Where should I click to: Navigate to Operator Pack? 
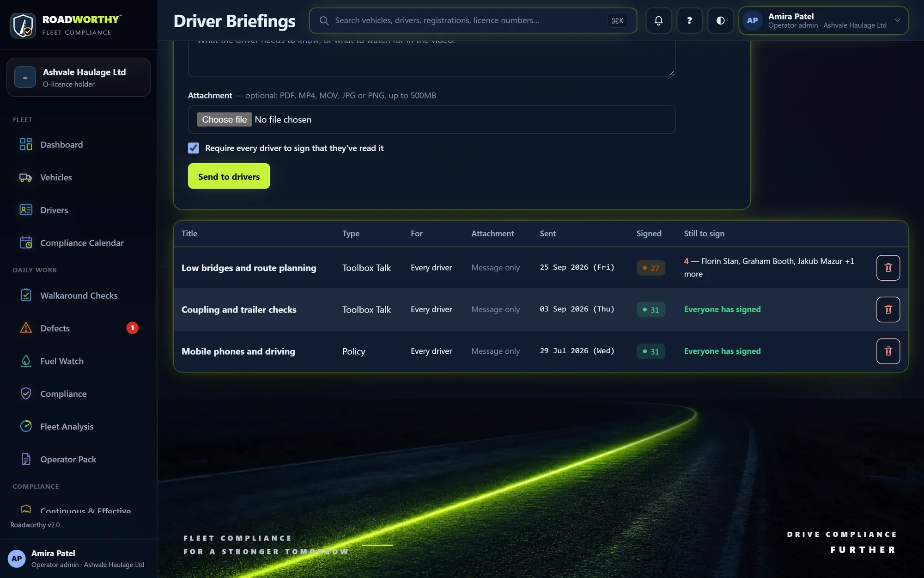[79, 459]
